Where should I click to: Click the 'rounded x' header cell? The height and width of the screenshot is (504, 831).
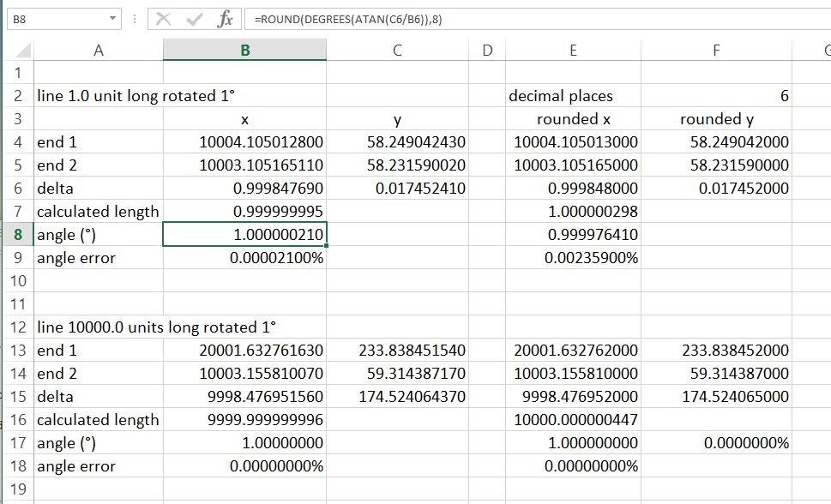click(573, 118)
